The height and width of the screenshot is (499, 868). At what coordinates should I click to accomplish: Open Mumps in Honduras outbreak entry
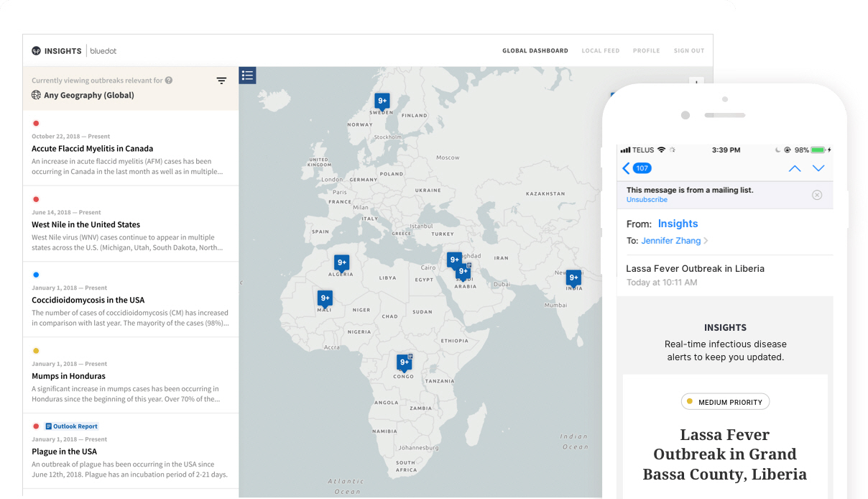pyautogui.click(x=68, y=376)
